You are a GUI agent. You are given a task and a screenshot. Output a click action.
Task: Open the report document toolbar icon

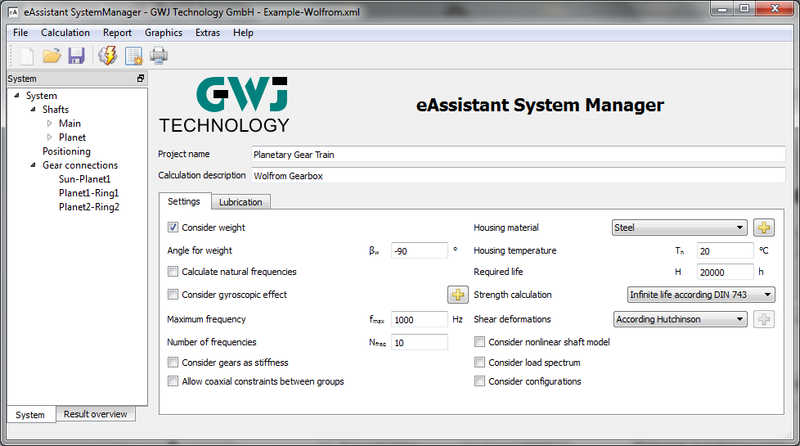[x=133, y=56]
